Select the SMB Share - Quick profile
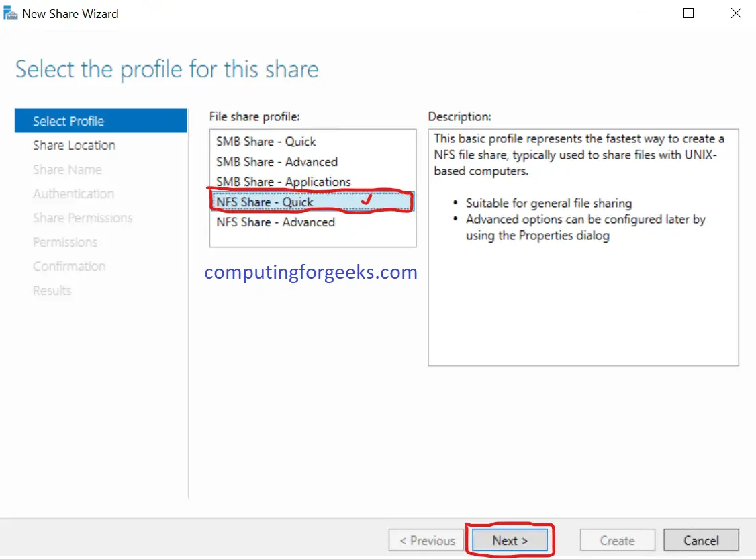 (265, 141)
